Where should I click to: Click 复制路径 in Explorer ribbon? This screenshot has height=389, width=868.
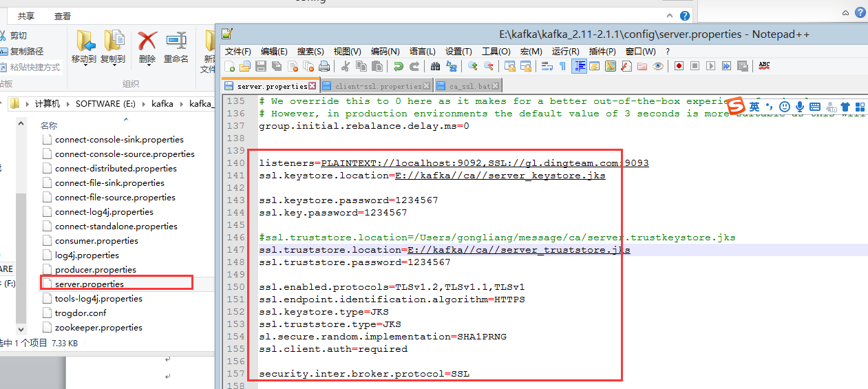(22, 51)
